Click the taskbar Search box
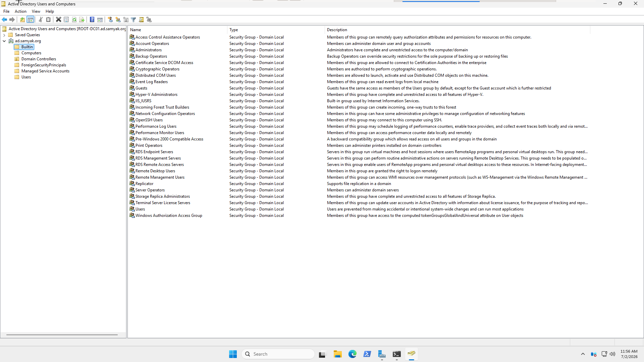 tap(278, 354)
